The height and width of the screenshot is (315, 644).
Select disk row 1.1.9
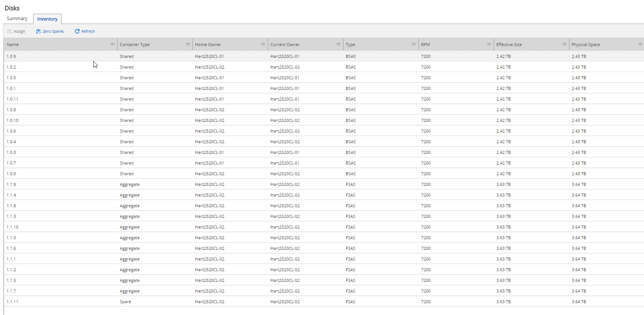point(11,184)
